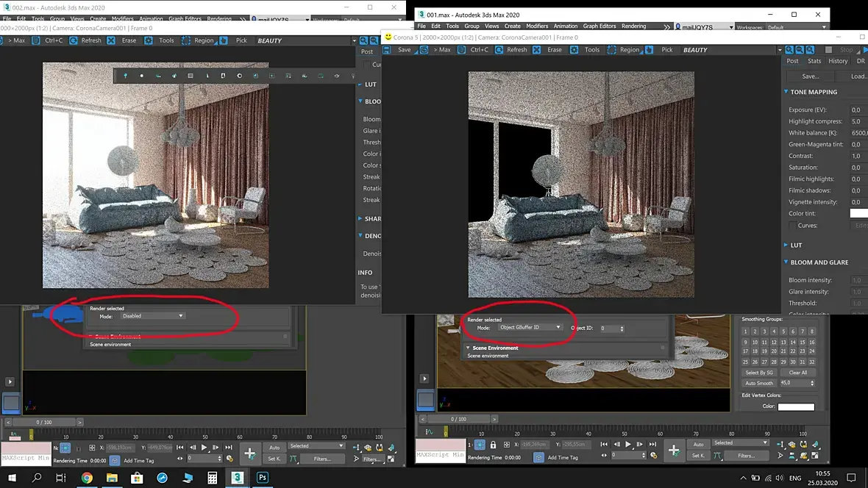Click Refresh icon in right Corona frame buffer
Screen dimensions: 868x488
pyautogui.click(x=499, y=50)
